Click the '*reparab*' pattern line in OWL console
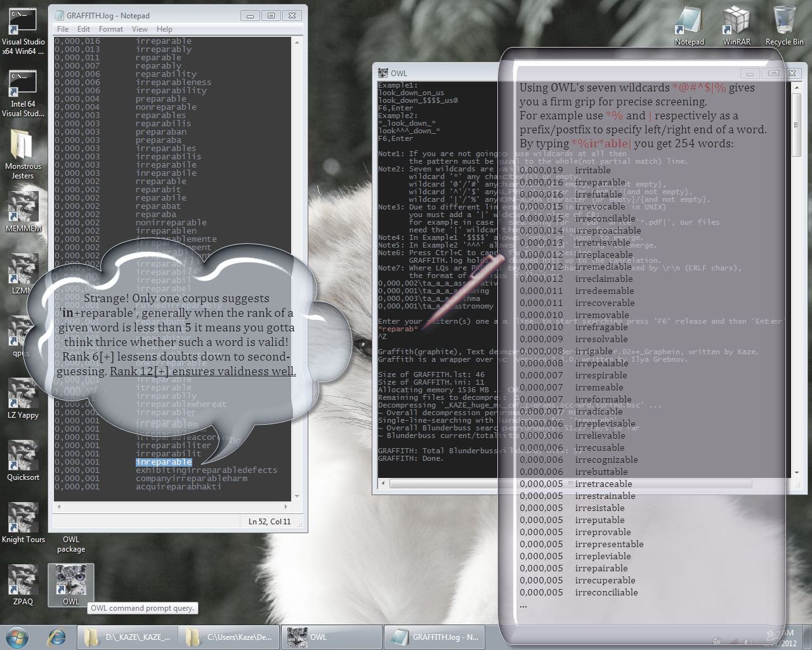 tap(398, 329)
